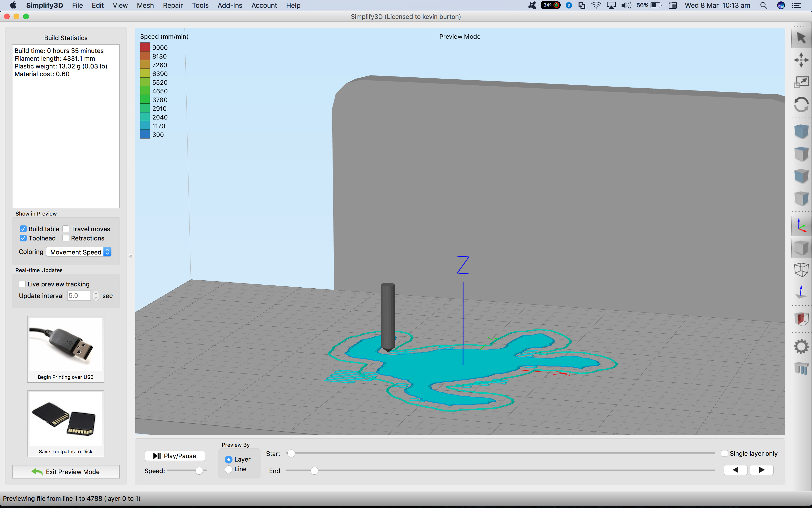Open the Mesh menu
Image resolution: width=812 pixels, height=508 pixels.
pyautogui.click(x=145, y=5)
